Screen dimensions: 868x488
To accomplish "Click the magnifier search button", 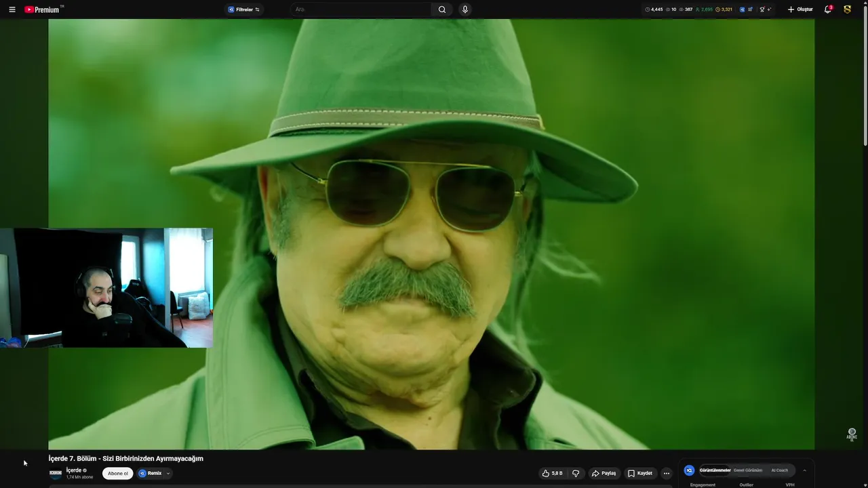I will (442, 9).
